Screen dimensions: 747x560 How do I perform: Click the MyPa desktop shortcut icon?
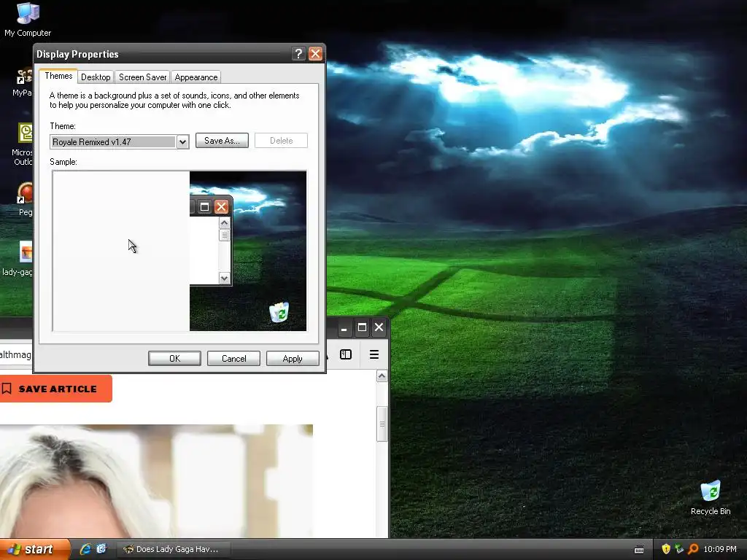pos(24,82)
